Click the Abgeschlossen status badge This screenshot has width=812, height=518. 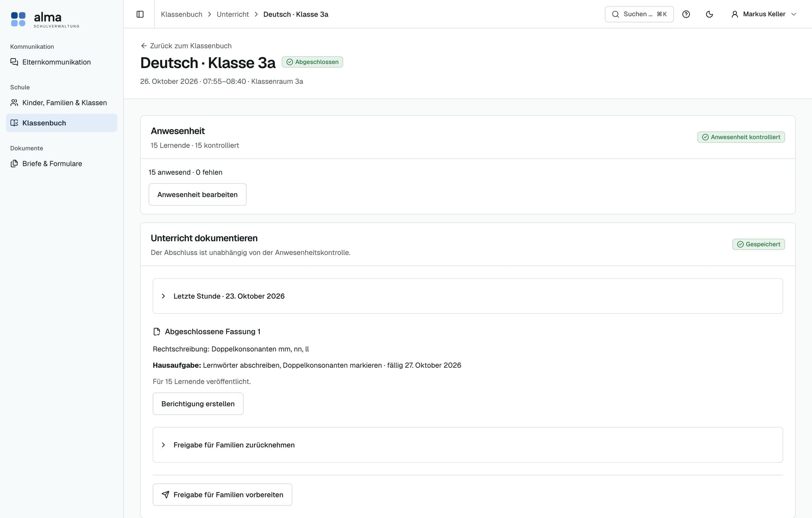(312, 62)
